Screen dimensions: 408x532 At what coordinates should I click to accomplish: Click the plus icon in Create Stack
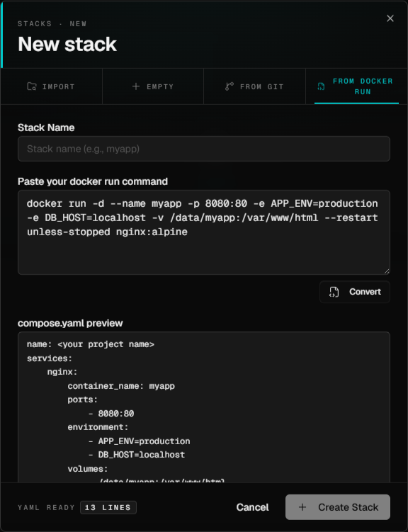click(302, 507)
